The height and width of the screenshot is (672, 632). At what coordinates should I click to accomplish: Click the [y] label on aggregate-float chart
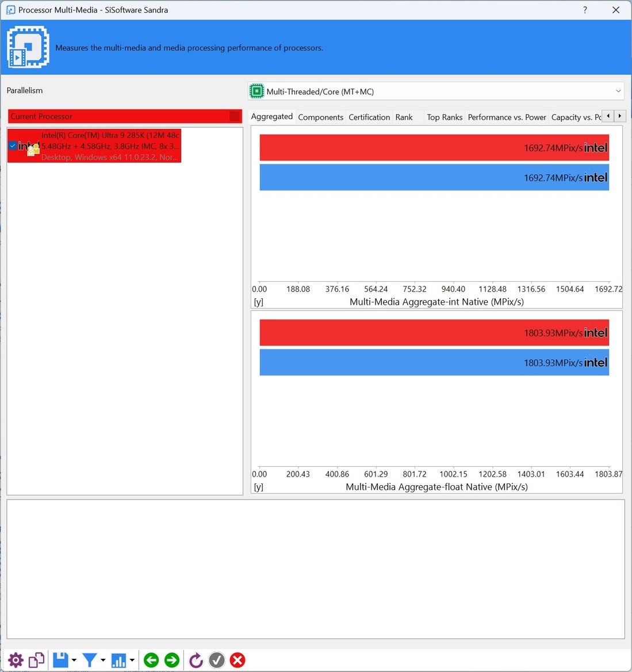259,487
